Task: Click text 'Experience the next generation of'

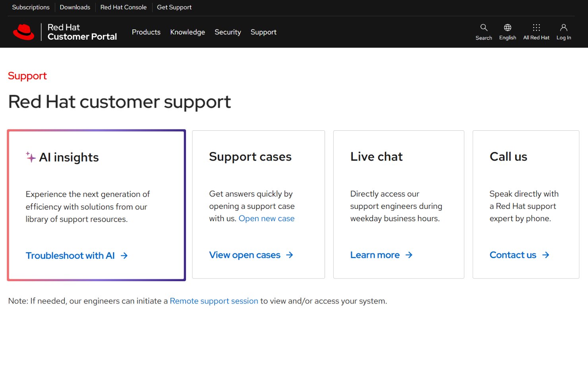Action: click(x=88, y=194)
